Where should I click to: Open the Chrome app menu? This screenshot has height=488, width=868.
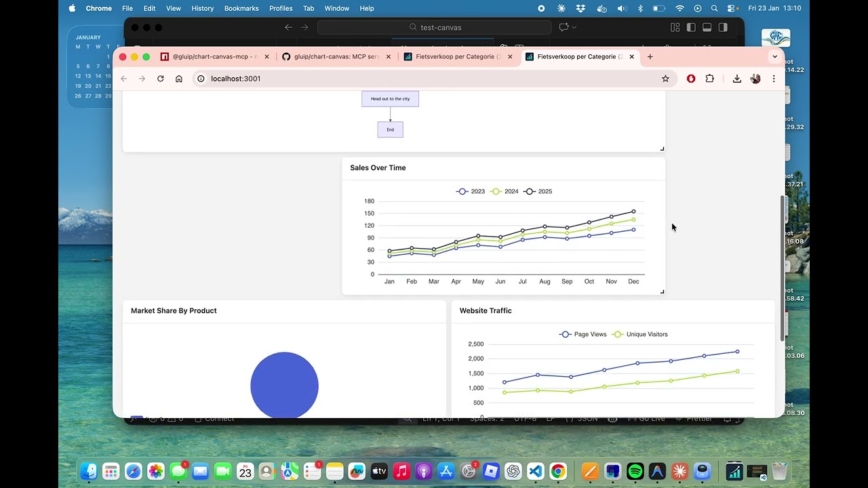pos(98,8)
